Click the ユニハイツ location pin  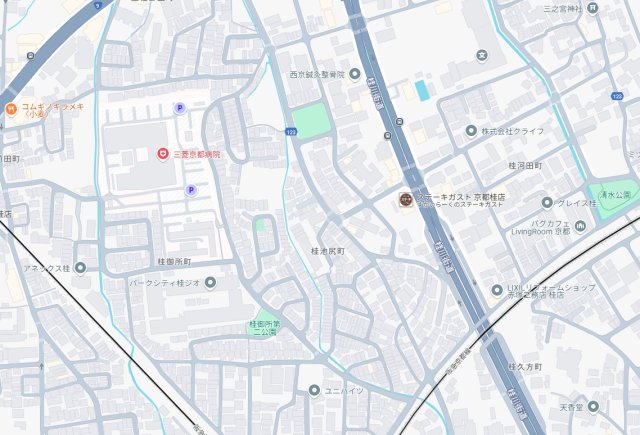point(314,391)
